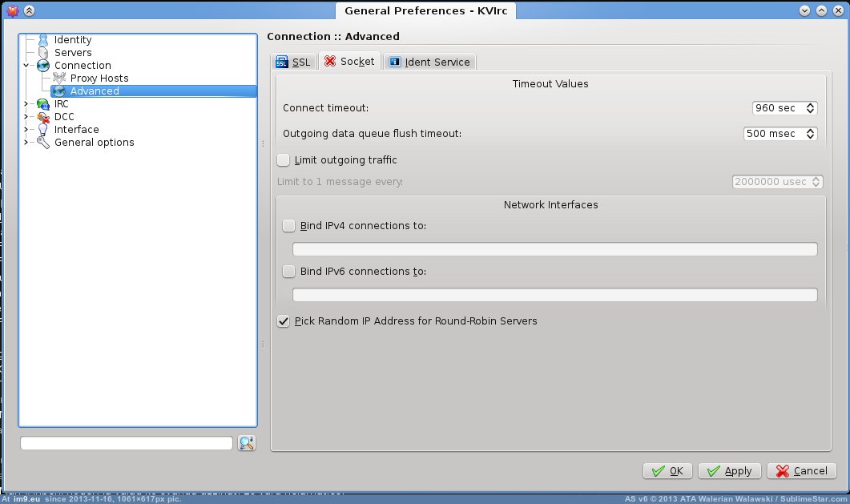Image resolution: width=850 pixels, height=504 pixels.
Task: Maximize the General Preferences window
Action: pos(821,10)
